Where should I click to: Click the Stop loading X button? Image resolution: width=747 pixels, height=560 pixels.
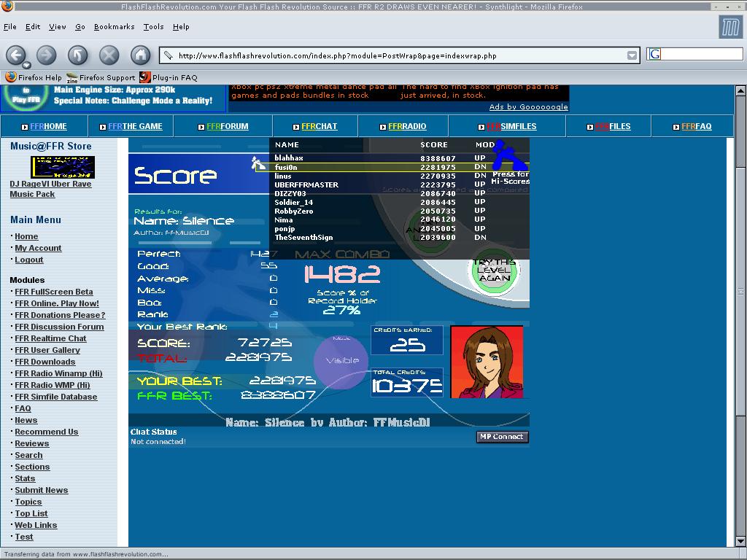(x=109, y=55)
